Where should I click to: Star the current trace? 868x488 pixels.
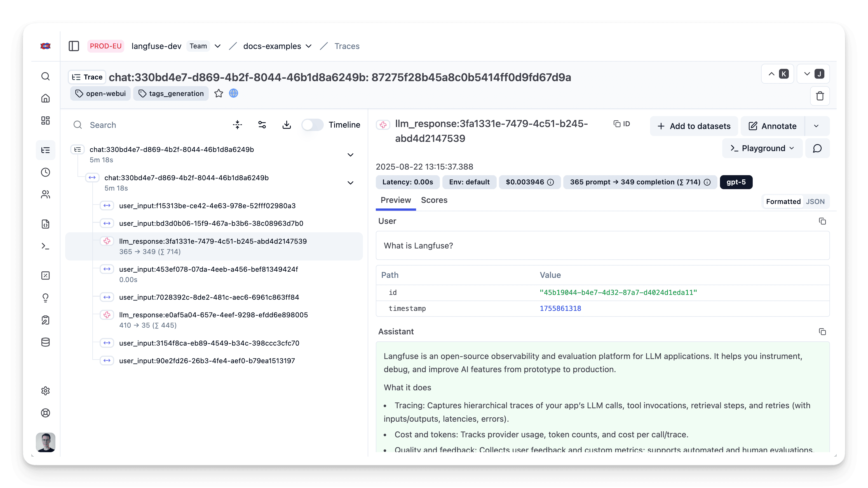[x=219, y=93]
